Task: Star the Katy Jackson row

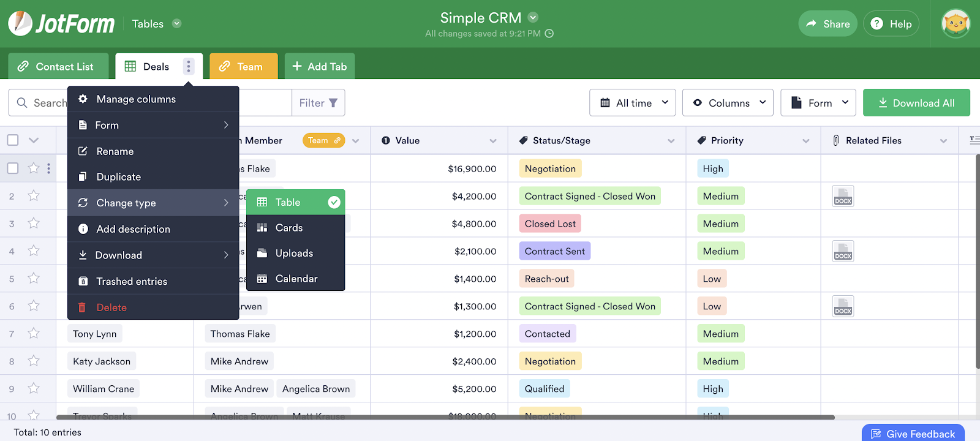Action: point(34,361)
